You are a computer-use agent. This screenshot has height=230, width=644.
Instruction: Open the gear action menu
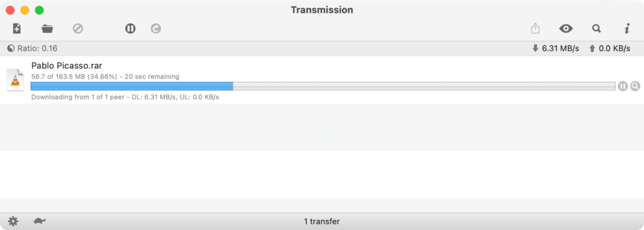tap(13, 221)
